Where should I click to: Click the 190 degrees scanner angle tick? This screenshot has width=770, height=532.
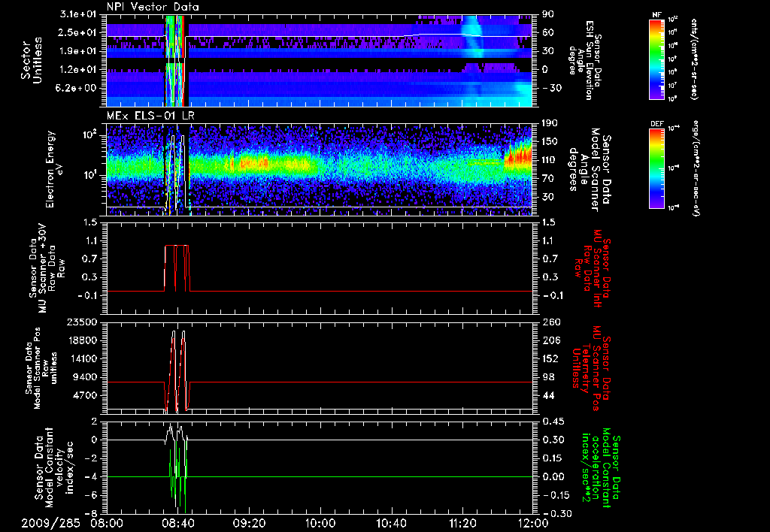coord(549,123)
